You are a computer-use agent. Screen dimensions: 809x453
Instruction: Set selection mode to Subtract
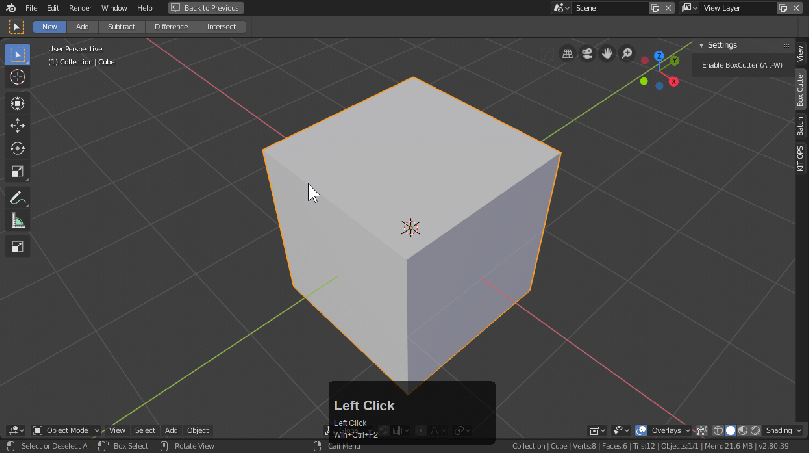122,26
